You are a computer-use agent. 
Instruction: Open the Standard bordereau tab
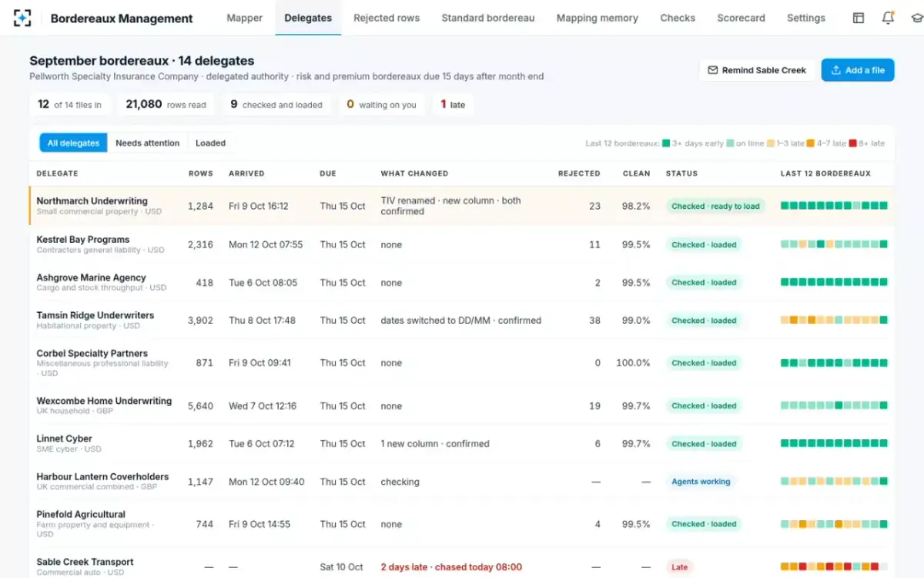[488, 18]
